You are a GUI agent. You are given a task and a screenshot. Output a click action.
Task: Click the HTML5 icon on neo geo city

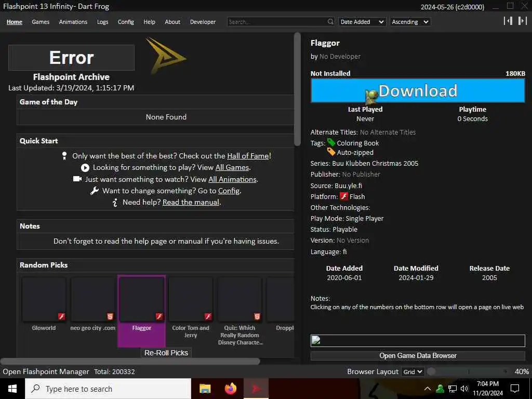[x=110, y=316]
